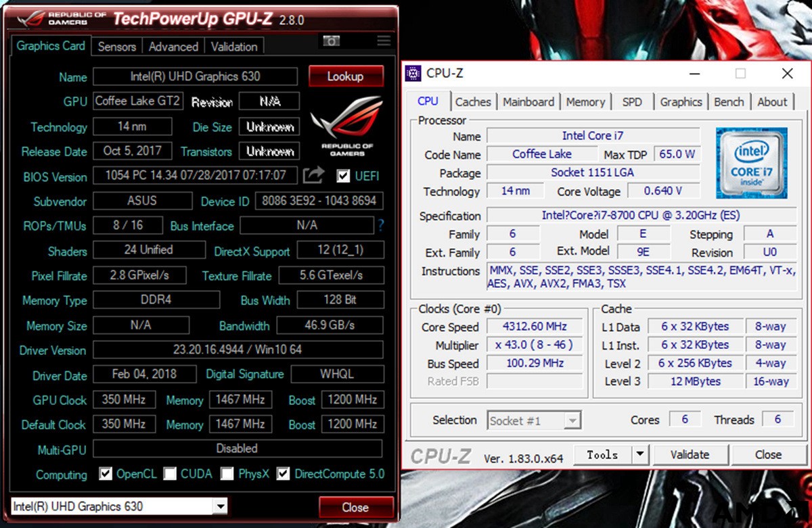
Task: Click the CPU-Z title bar app icon
Action: tap(414, 74)
